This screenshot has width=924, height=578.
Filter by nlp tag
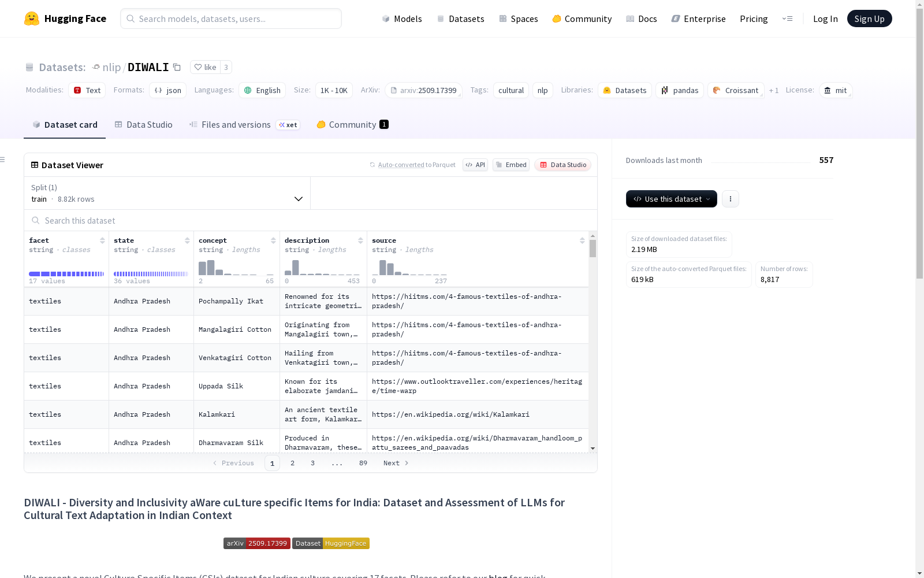(x=543, y=90)
